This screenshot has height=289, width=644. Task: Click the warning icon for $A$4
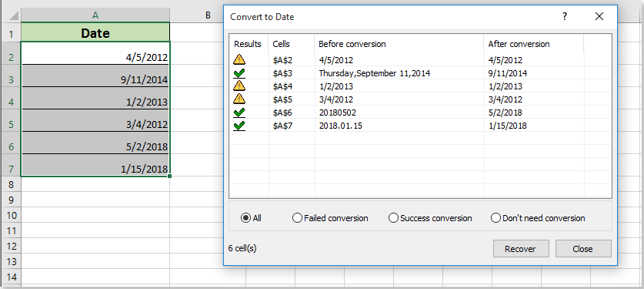(239, 86)
